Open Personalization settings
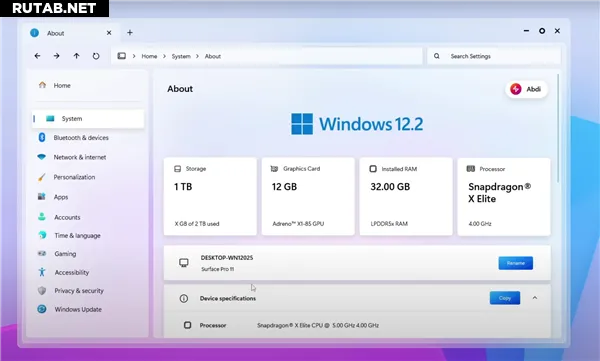Viewport: 600px width, 361px height. (88, 177)
